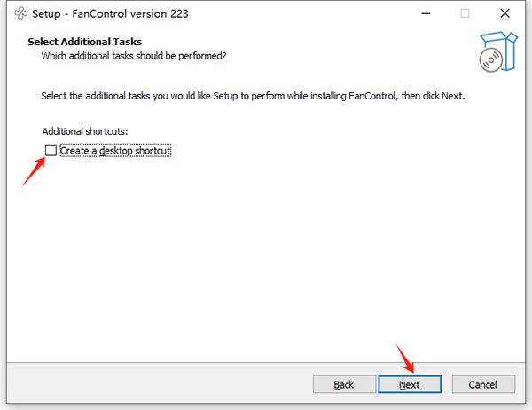
Task: Enable the desktop shortcut checkbox
Action: coord(51,151)
